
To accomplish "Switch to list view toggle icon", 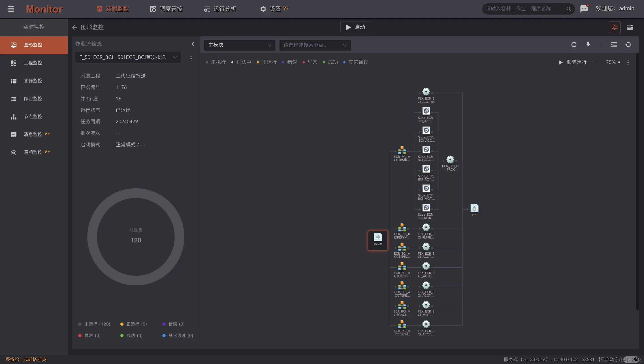I will [629, 27].
